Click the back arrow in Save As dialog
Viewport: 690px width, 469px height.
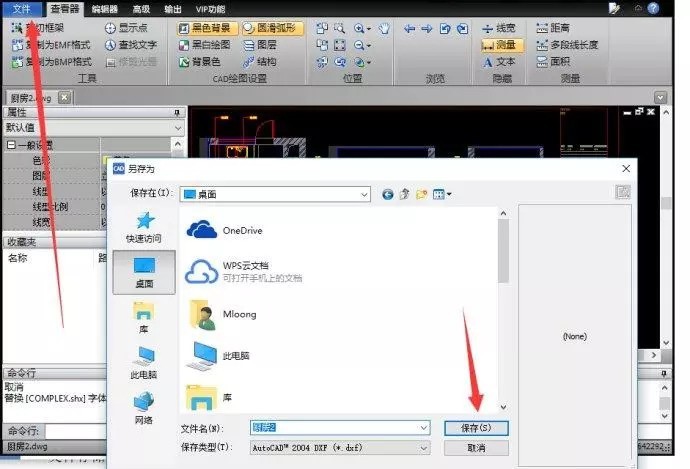pyautogui.click(x=388, y=194)
